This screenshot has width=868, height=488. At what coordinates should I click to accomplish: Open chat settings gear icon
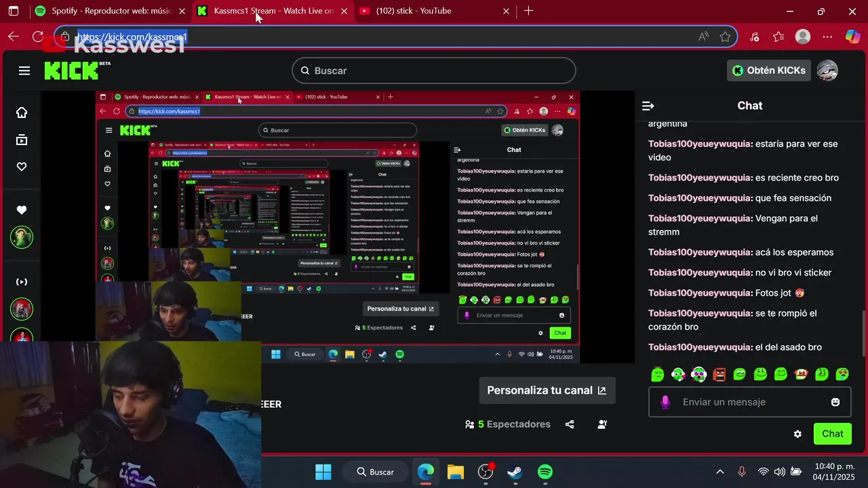(797, 434)
